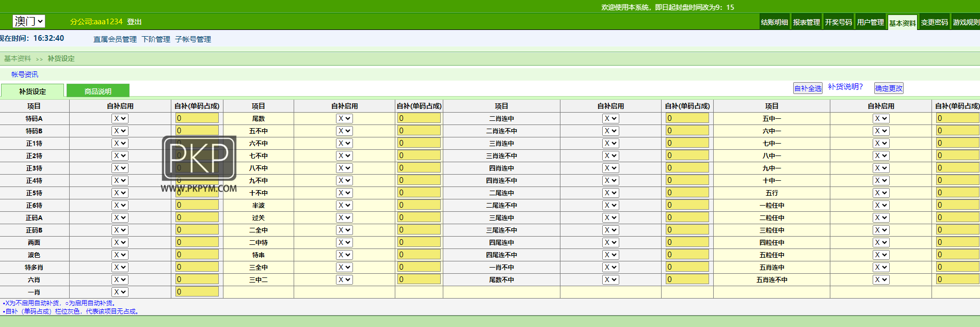Open the 补货说明? help link
The height and width of the screenshot is (327, 980).
click(x=845, y=87)
